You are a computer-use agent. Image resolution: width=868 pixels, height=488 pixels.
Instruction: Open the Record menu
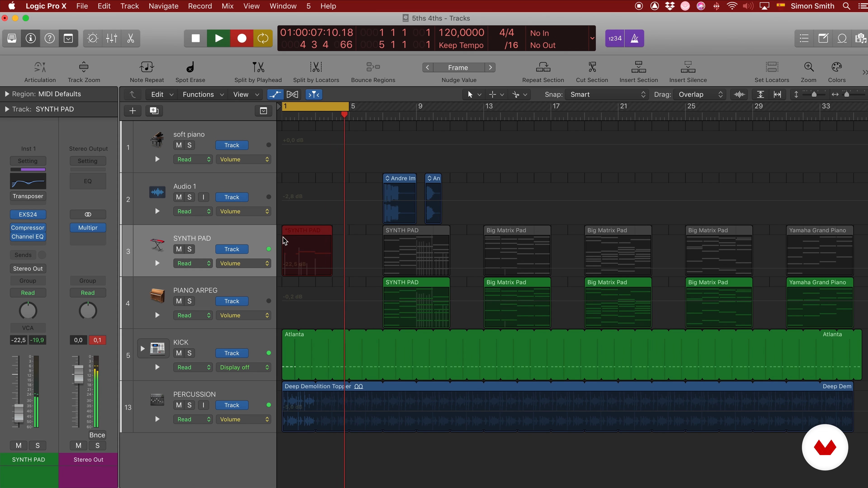coord(200,6)
